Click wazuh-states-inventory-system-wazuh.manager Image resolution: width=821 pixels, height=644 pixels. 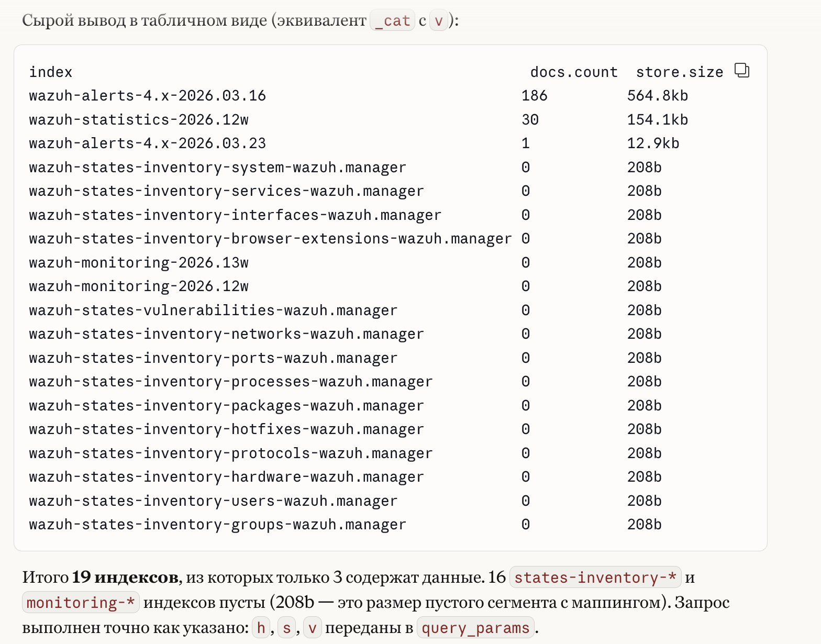coord(218,168)
